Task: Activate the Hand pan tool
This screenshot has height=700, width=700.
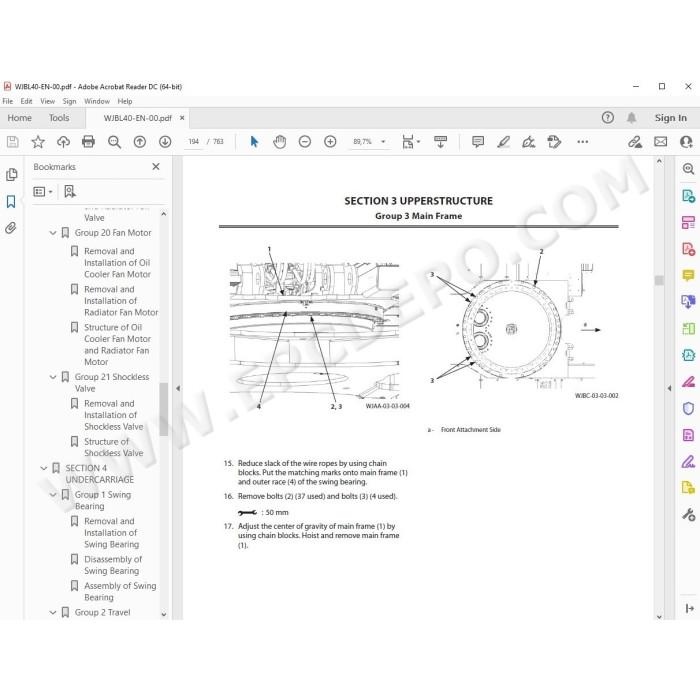Action: click(279, 142)
